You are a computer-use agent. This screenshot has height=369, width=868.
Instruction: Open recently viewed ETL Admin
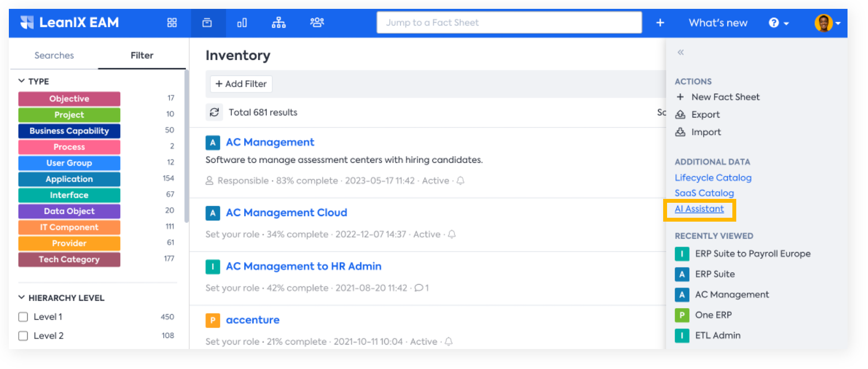(718, 335)
